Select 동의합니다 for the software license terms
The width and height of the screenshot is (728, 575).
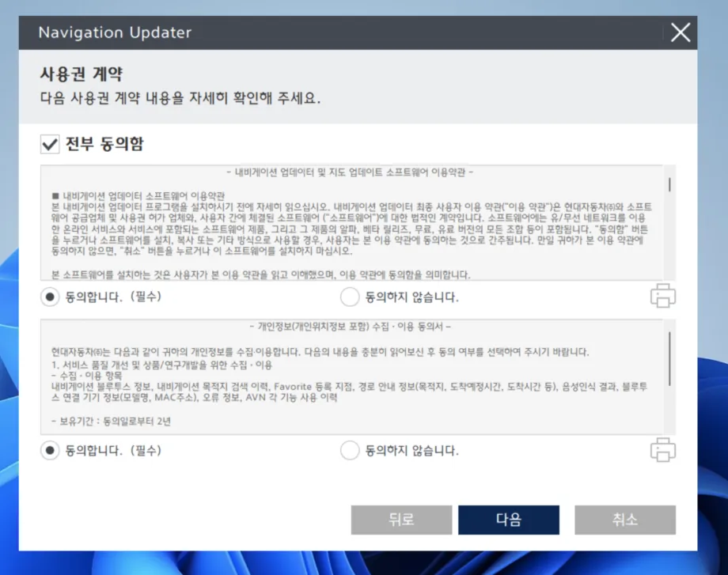coord(50,295)
